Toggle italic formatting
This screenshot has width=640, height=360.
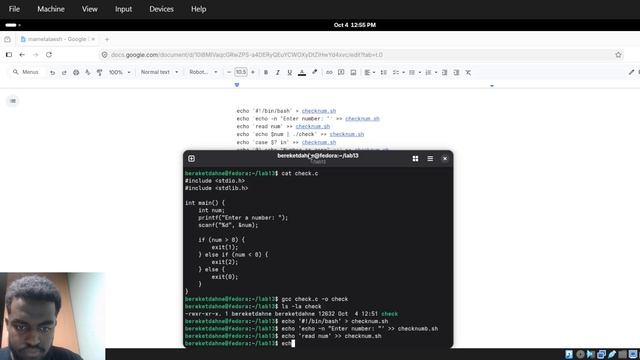click(x=278, y=72)
